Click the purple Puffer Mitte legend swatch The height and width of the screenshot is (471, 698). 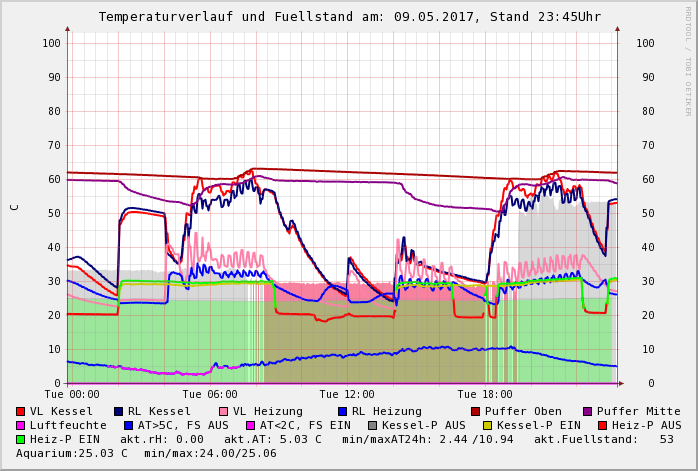(588, 411)
